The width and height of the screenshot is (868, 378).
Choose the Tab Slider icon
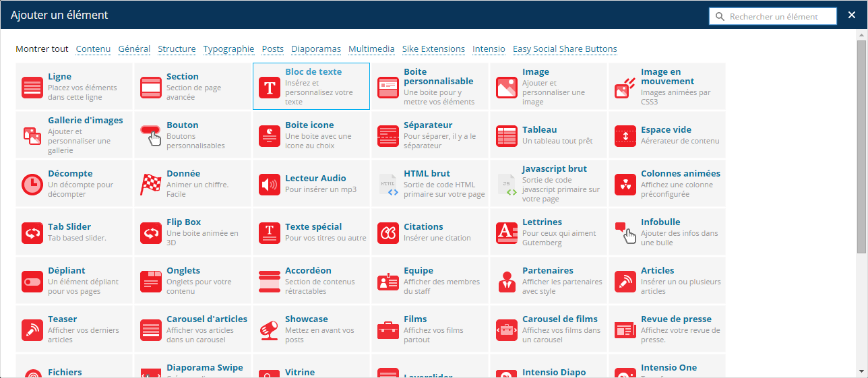(32, 233)
